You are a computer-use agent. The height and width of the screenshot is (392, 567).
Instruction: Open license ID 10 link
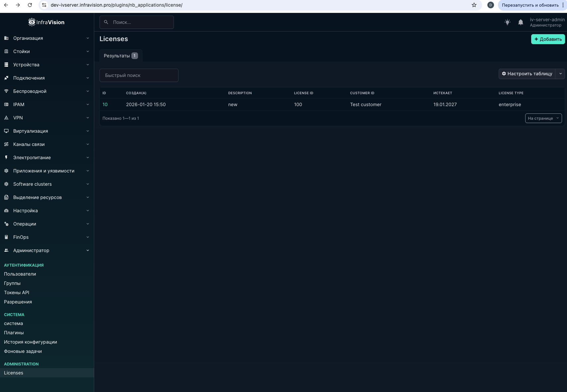105,104
